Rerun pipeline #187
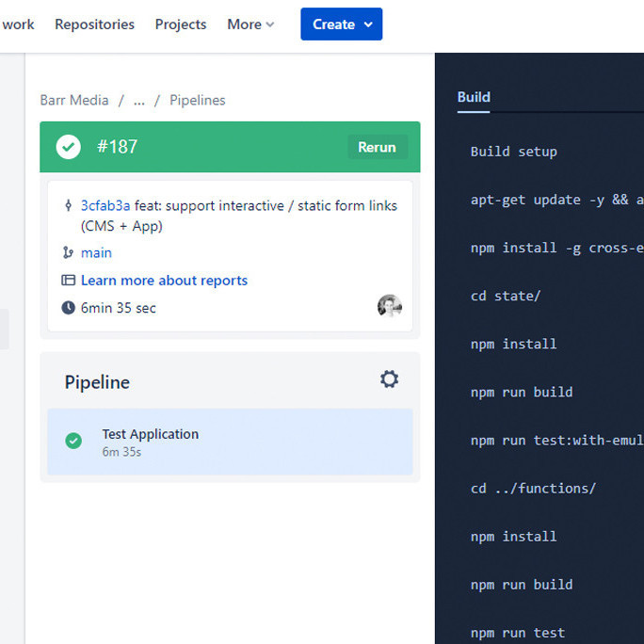The width and height of the screenshot is (644, 644). click(x=377, y=147)
